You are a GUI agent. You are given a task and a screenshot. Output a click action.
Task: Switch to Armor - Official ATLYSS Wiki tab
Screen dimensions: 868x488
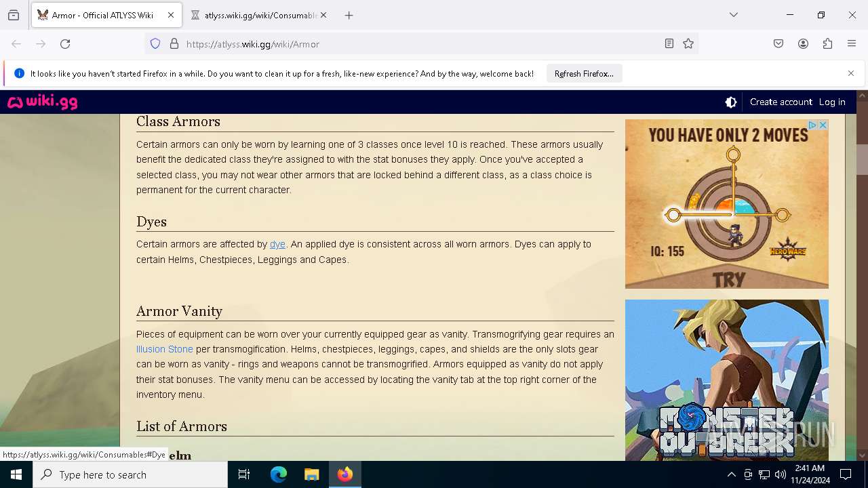click(105, 15)
